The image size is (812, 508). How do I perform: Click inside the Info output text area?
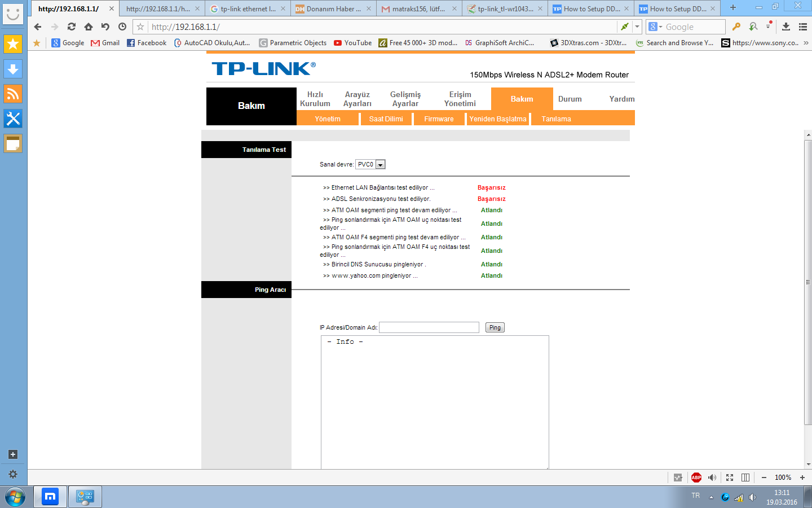click(435, 402)
